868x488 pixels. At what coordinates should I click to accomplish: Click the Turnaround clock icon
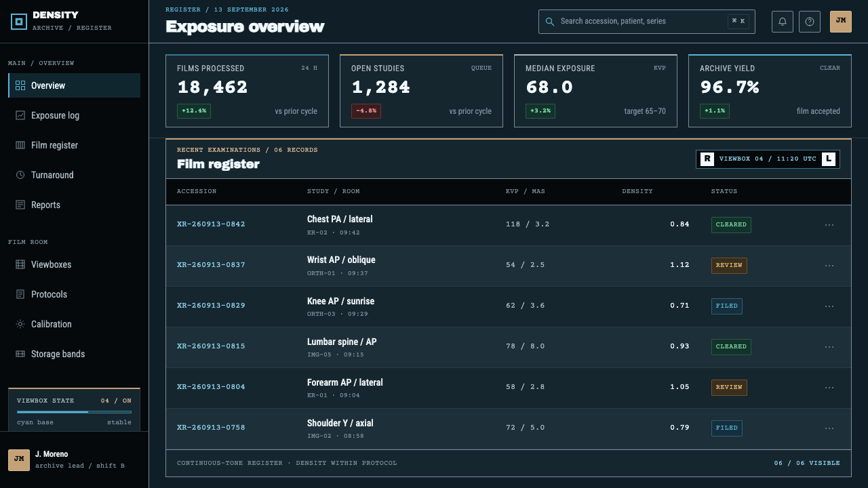click(20, 175)
